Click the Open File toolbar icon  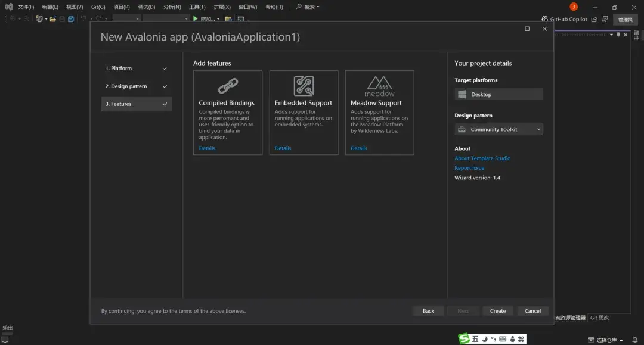click(52, 19)
